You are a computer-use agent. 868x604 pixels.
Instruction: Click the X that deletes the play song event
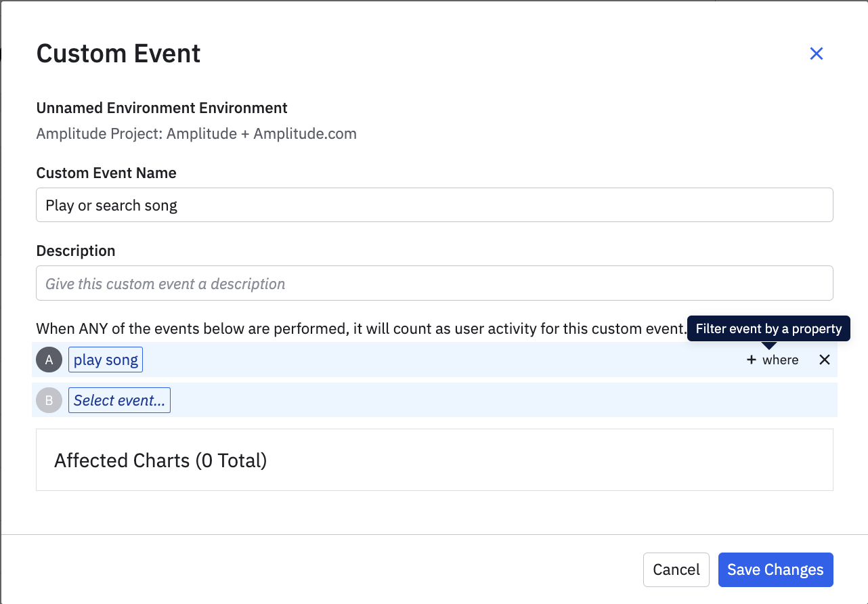pyautogui.click(x=824, y=360)
